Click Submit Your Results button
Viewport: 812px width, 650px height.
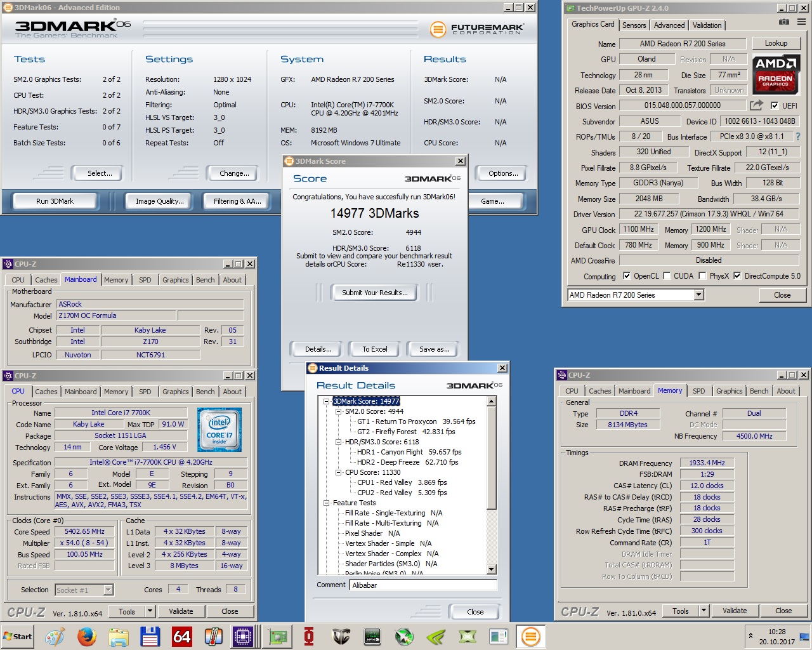(x=375, y=293)
